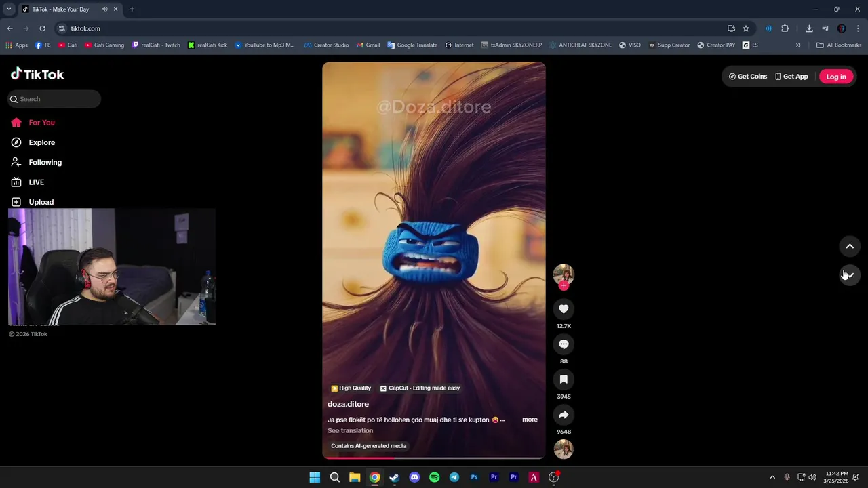Follow doza.ditore with the red plus badge
Screen dimensions: 868x488
[x=564, y=285]
